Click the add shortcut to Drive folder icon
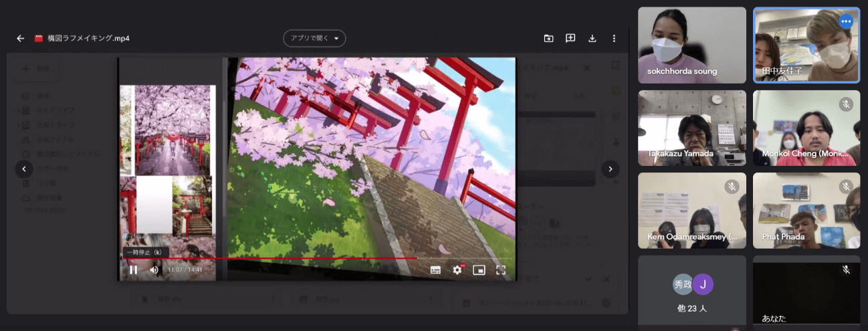 [x=548, y=38]
